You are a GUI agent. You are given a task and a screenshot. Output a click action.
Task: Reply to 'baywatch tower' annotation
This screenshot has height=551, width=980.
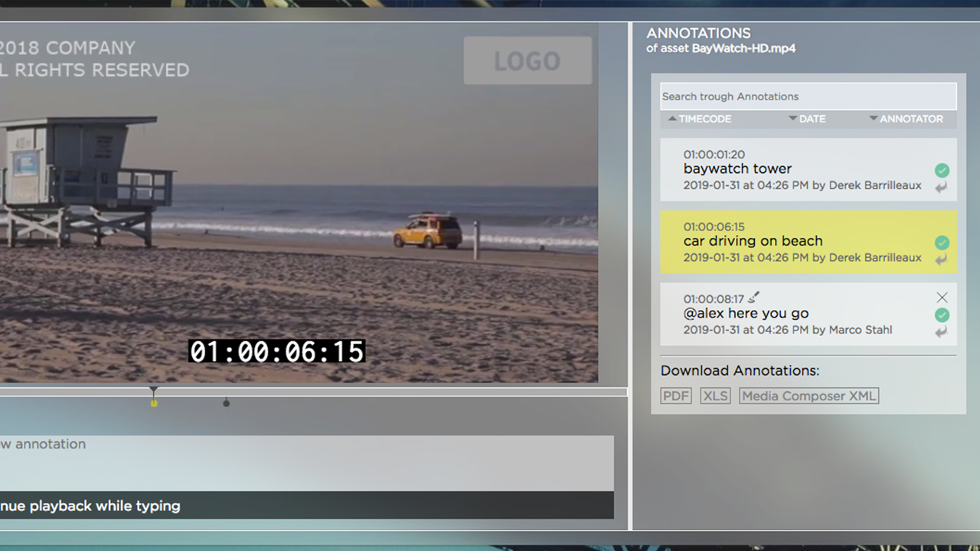(x=941, y=187)
